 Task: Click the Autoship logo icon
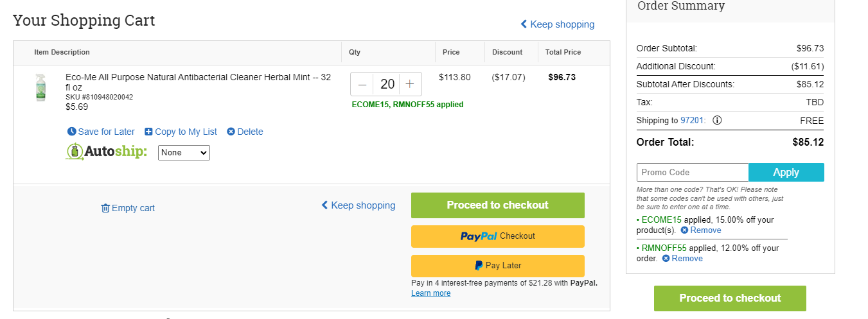[x=75, y=152]
